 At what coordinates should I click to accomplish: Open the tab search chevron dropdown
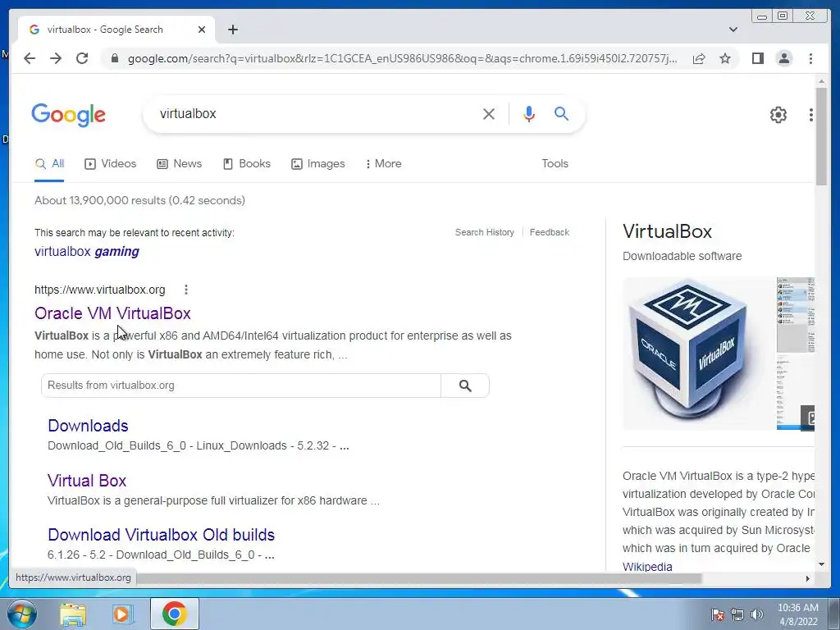(733, 30)
